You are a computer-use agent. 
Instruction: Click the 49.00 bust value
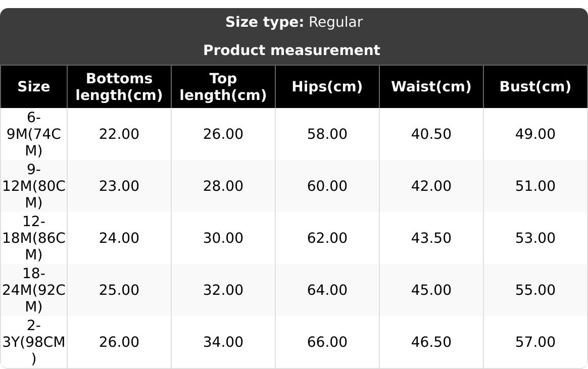pyautogui.click(x=535, y=134)
